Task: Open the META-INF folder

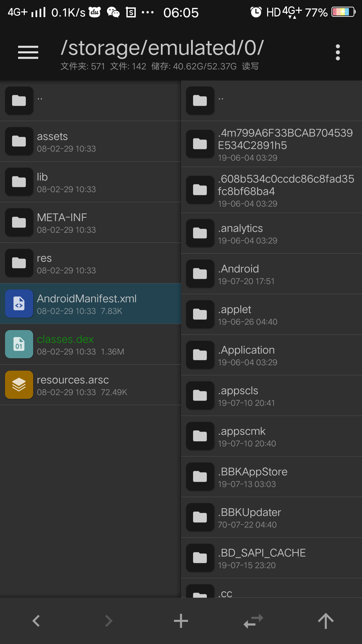Action: tap(90, 222)
